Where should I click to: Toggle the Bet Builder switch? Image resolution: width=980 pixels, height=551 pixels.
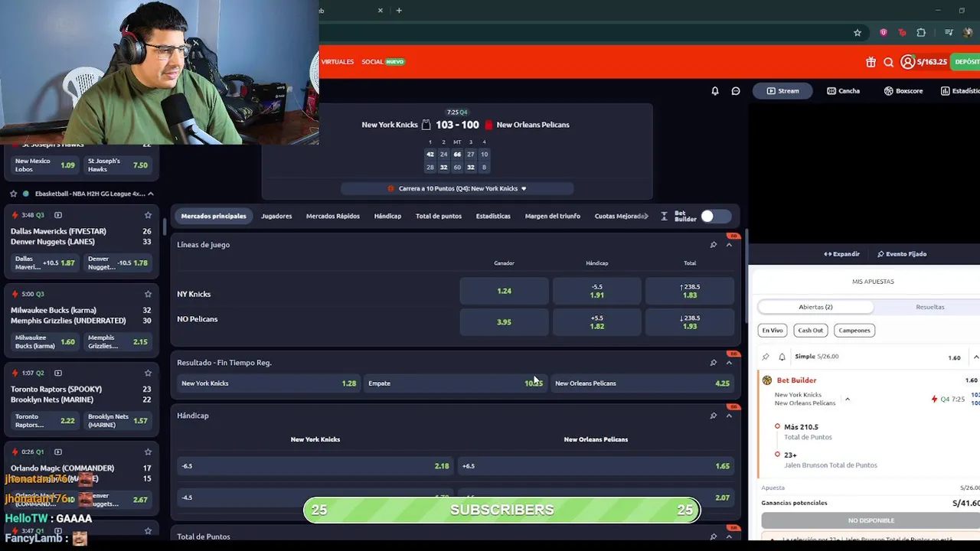pyautogui.click(x=716, y=217)
